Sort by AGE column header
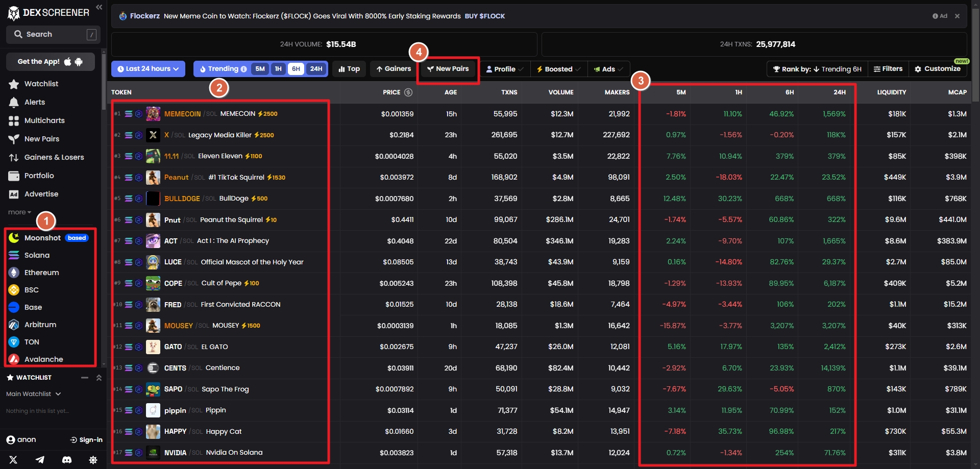The width and height of the screenshot is (980, 469). point(451,92)
